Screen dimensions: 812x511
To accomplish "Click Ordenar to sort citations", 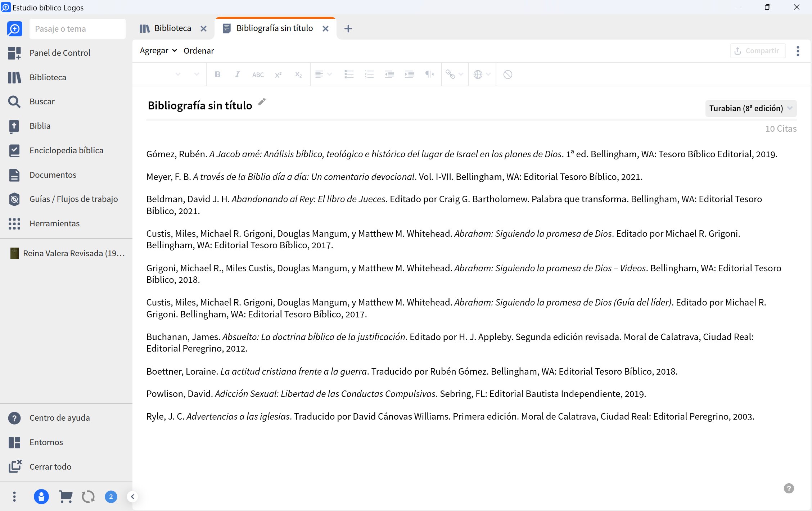I will click(199, 51).
